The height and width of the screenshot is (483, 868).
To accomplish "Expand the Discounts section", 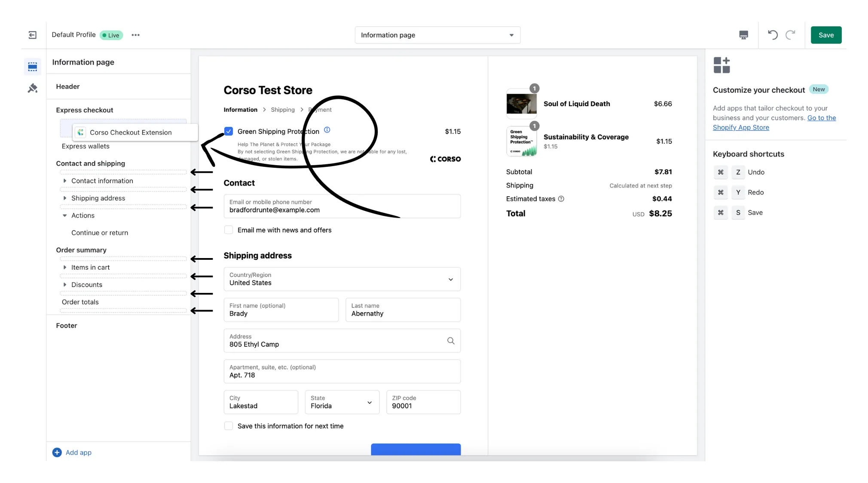I will tap(65, 285).
